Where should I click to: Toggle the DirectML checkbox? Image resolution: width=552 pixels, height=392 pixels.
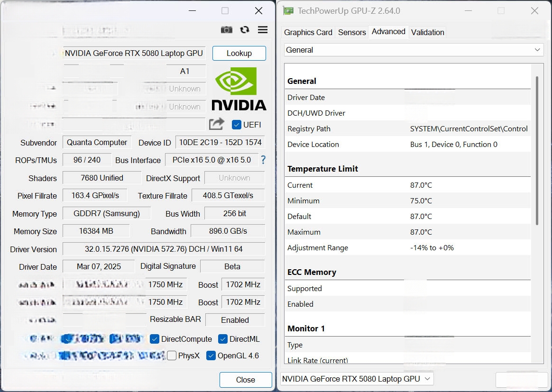(x=222, y=339)
